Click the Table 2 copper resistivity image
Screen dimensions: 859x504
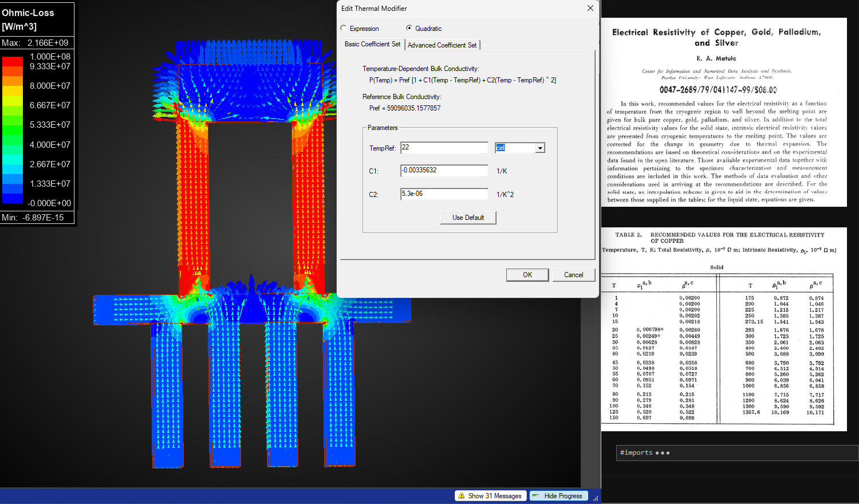coord(724,329)
